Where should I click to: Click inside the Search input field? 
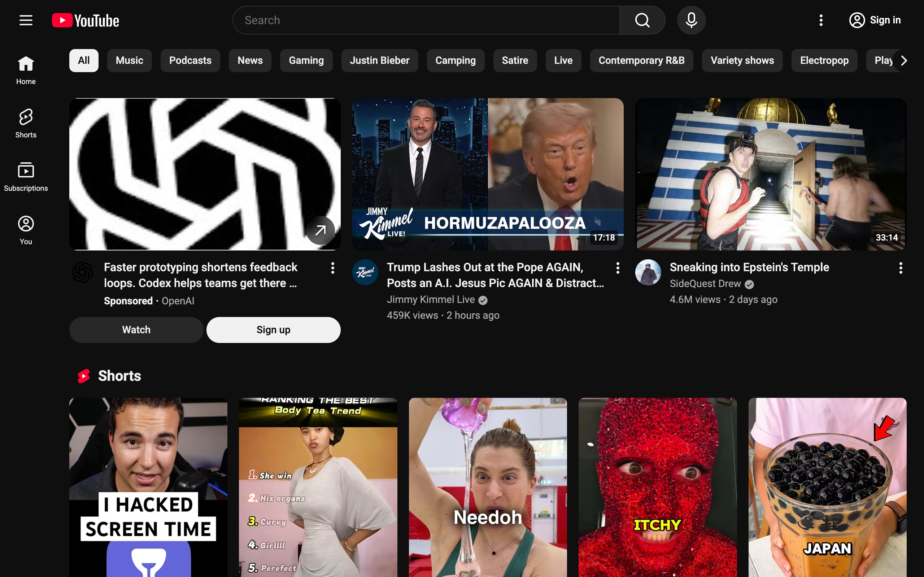[420, 20]
